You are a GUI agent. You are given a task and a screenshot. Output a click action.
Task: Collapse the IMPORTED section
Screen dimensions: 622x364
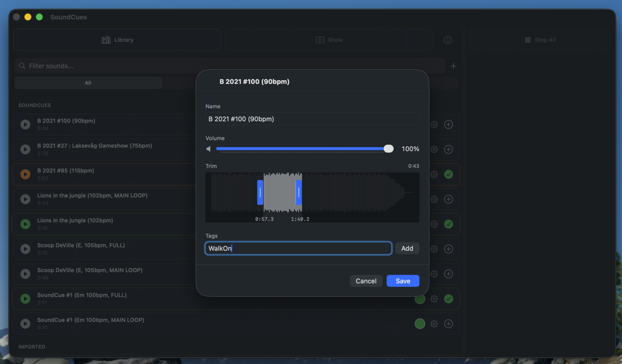pyautogui.click(x=32, y=347)
